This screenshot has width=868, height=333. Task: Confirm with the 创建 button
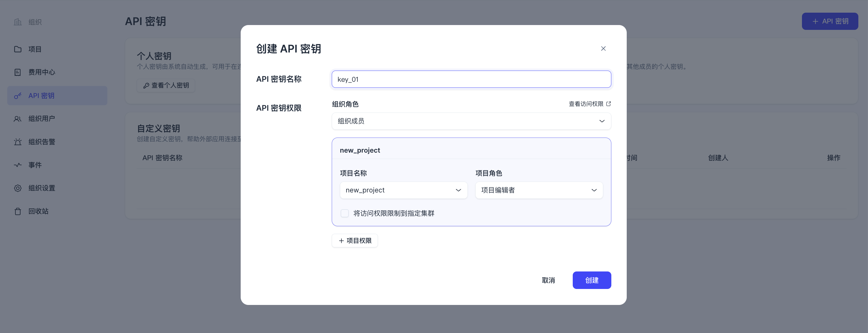[x=591, y=280]
